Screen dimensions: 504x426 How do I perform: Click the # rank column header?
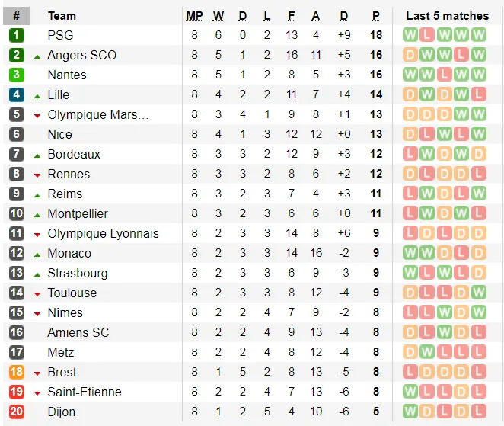point(16,16)
